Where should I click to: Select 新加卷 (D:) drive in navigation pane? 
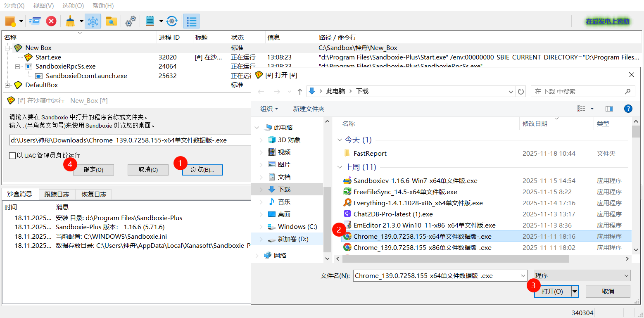[293, 239]
